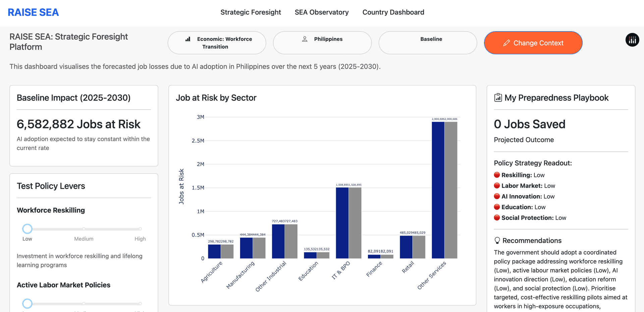Screen dimensions: 644x312
Task: Go to SEA Observatory page
Action: pos(321,12)
